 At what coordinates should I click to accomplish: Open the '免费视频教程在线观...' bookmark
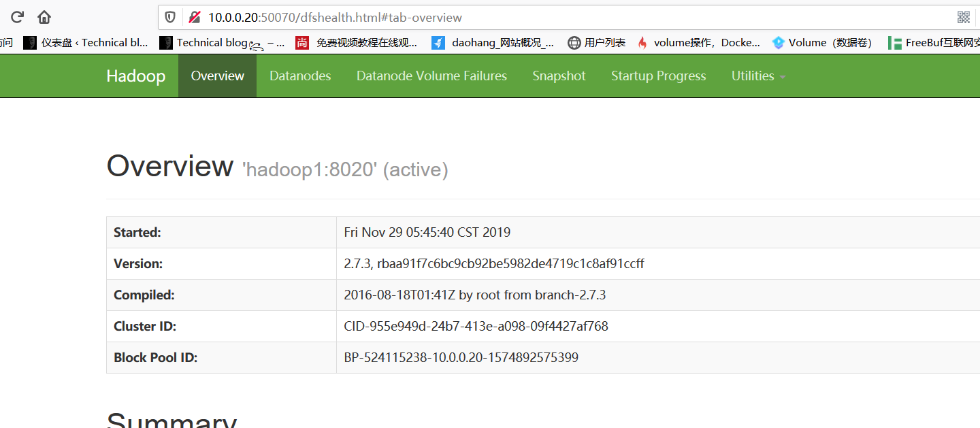pyautogui.click(x=357, y=43)
